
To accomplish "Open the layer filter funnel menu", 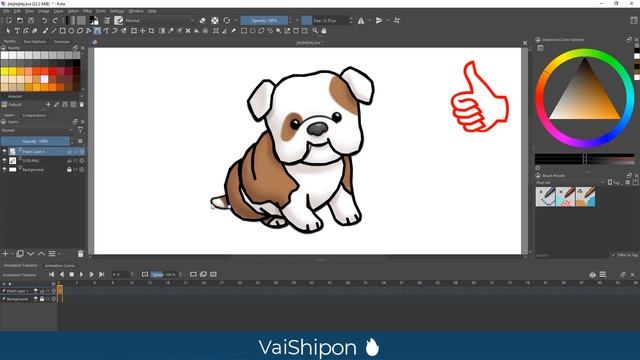I will click(80, 130).
